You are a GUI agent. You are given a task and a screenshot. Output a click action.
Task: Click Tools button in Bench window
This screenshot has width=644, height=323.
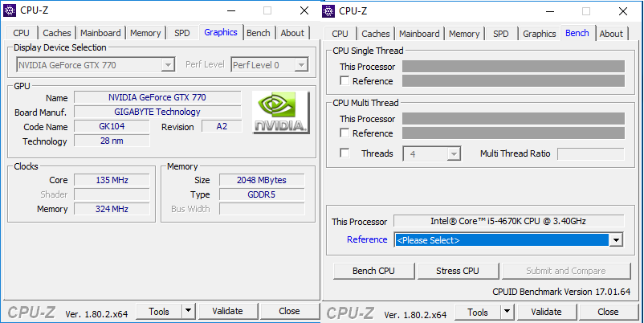(478, 312)
